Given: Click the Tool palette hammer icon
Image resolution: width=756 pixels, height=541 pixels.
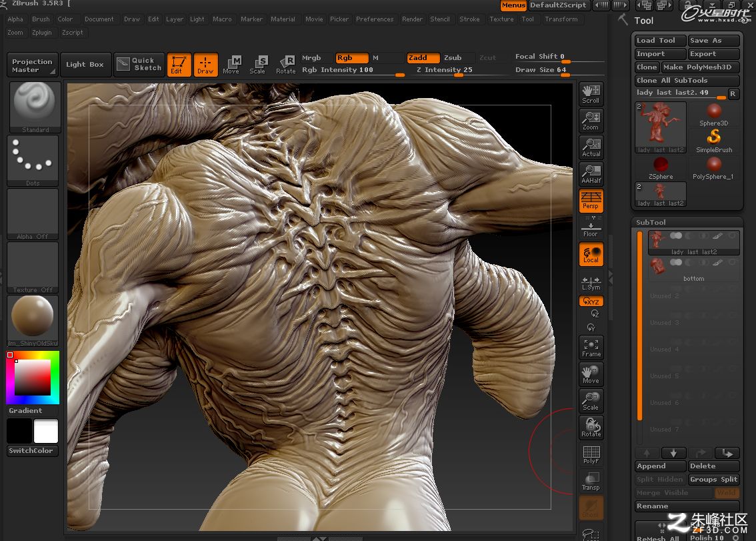Looking at the screenshot, I should [623, 20].
